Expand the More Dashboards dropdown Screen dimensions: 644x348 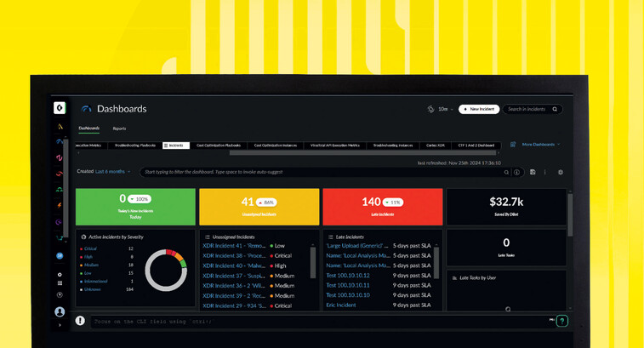[x=539, y=145]
